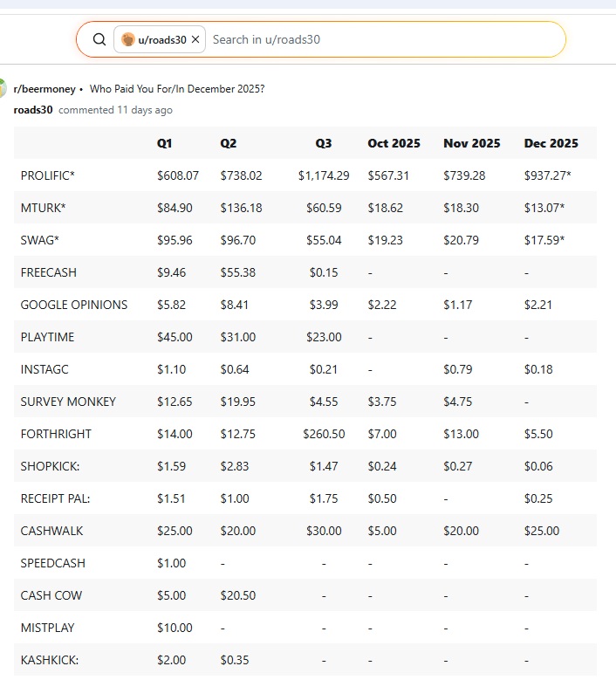Click the Oct 2025 column header
Screen dimensions: 616x680
394,143
